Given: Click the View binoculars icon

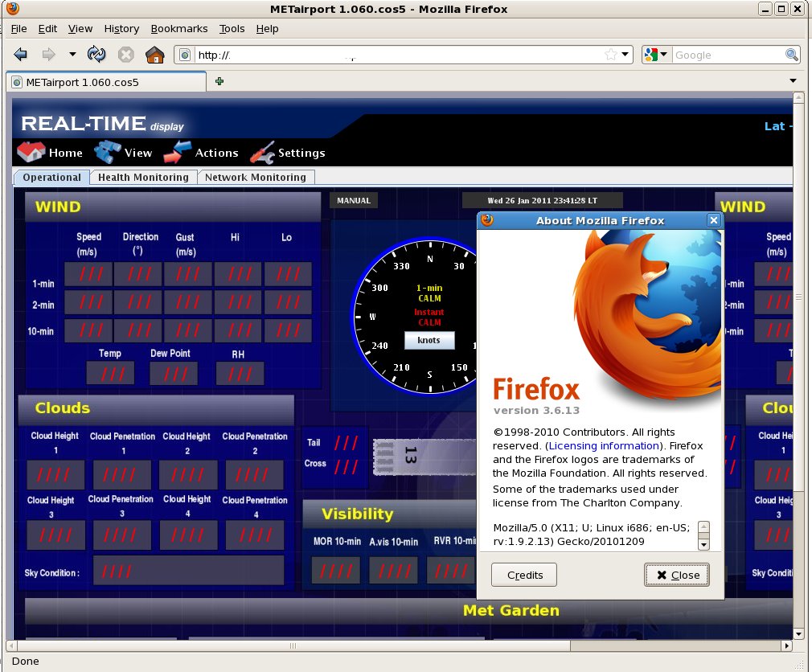Looking at the screenshot, I should 107,152.
